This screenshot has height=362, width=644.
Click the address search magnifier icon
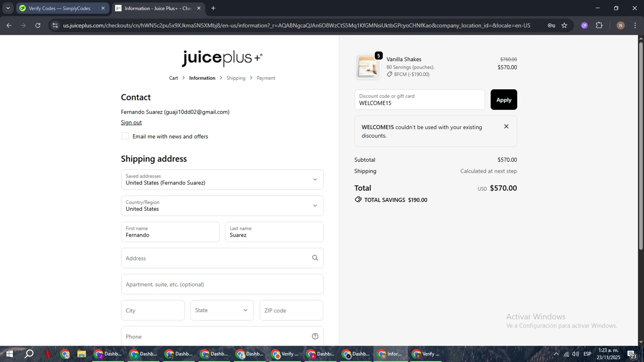pos(315,258)
